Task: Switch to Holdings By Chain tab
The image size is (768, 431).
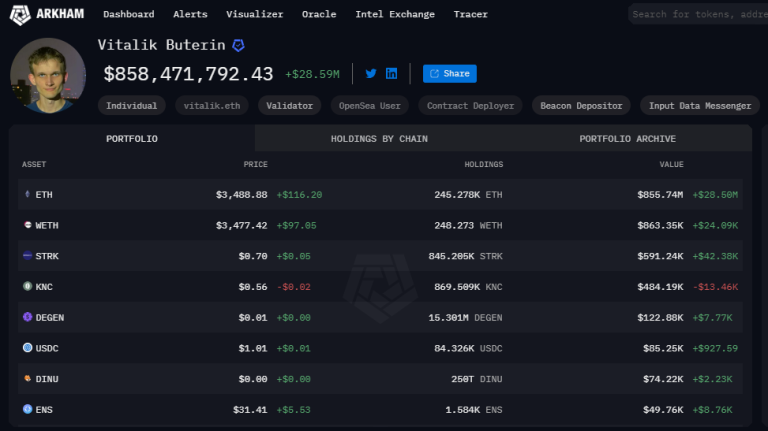Action: [x=379, y=139]
